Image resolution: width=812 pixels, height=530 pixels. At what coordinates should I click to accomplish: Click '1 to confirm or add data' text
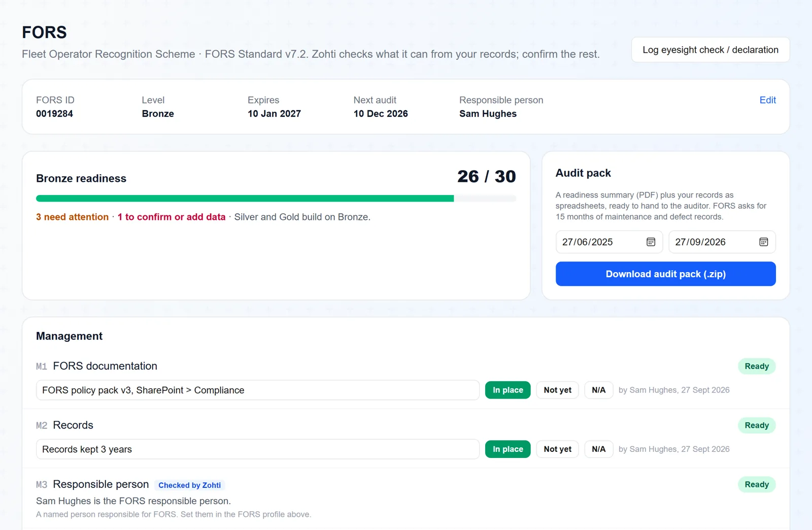[x=172, y=217]
